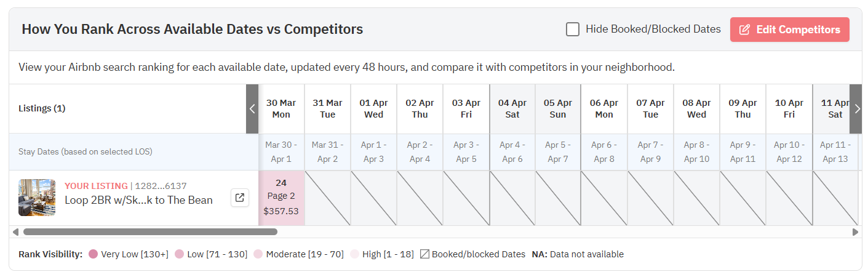Select the 04 Apr Sat column header
Image resolution: width=868 pixels, height=277 pixels.
512,109
